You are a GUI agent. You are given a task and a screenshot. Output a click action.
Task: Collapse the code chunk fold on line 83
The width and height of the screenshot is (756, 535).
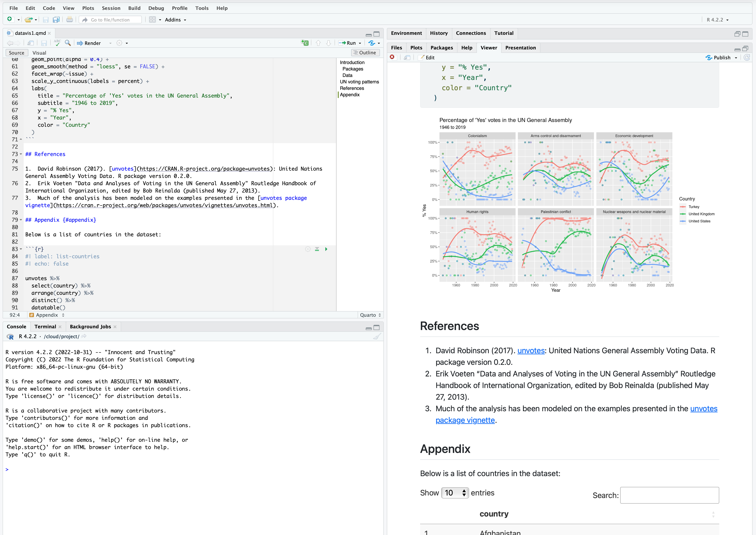click(21, 249)
